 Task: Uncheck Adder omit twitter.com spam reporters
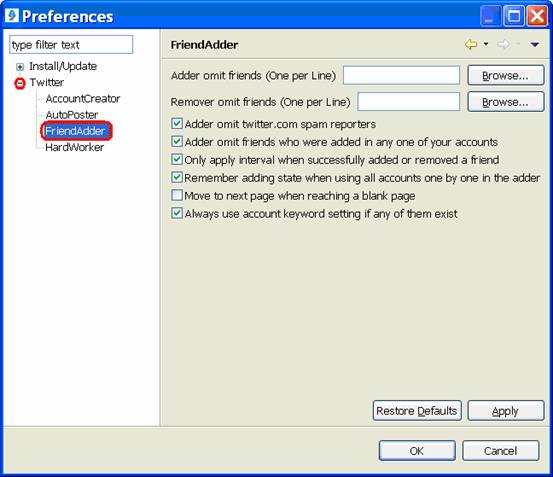click(x=177, y=123)
